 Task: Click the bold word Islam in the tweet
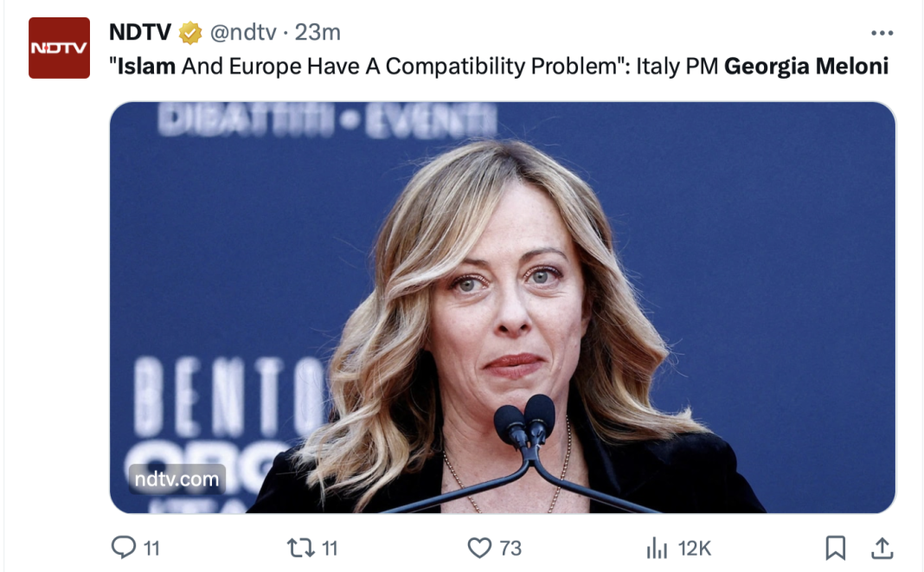(147, 67)
